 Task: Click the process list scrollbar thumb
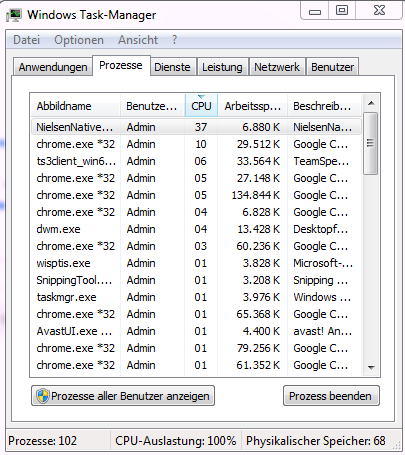pyautogui.click(x=370, y=143)
